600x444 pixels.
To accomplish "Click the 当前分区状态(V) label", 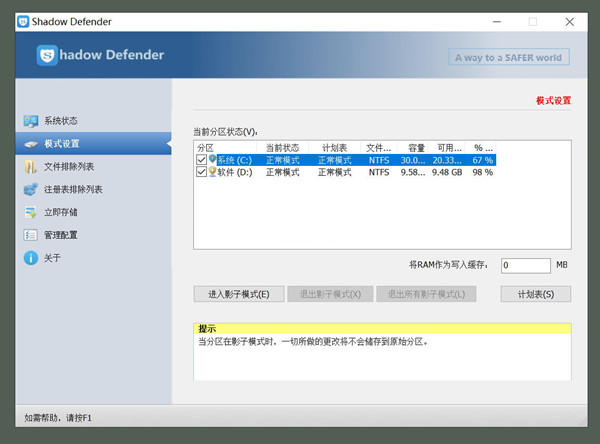I will click(225, 132).
